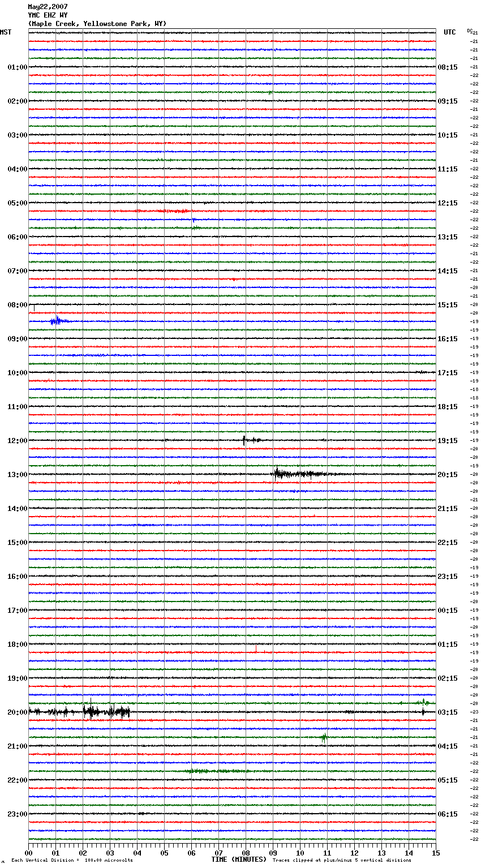Click the 04:00 MST time label
The image size is (481, 868).
[x=18, y=169]
